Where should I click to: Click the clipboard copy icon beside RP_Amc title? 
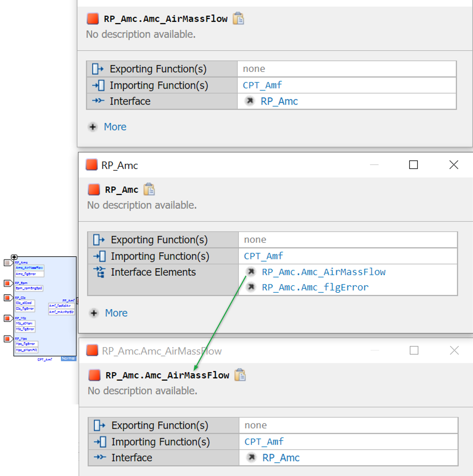[149, 189]
